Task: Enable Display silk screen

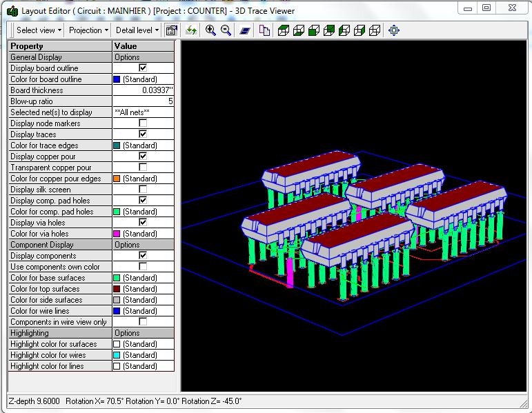Action: click(143, 189)
